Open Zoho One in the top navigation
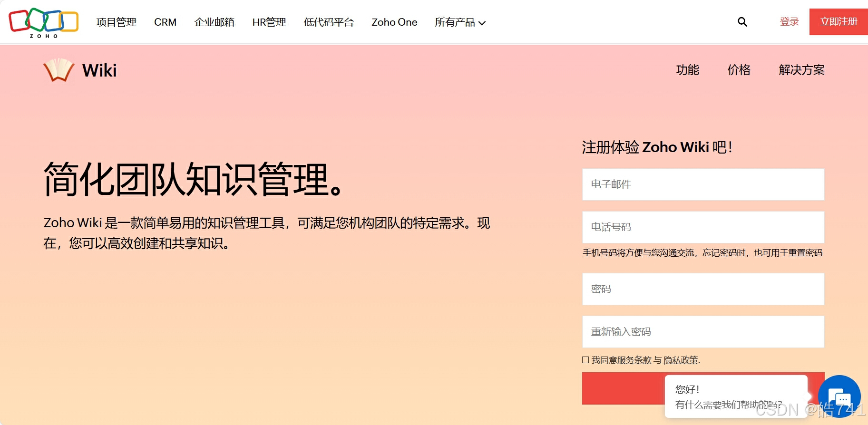Screen dimensions: 868x425 coord(394,22)
